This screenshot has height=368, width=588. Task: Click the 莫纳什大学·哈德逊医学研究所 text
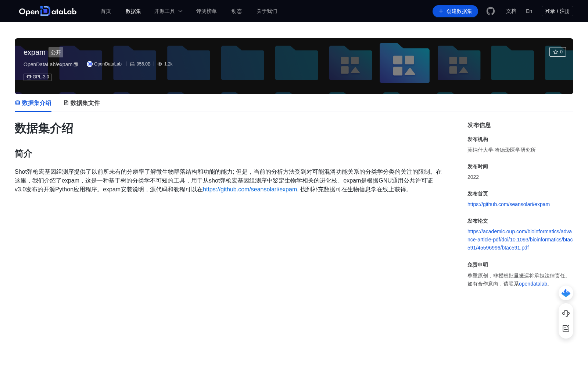[x=502, y=150]
